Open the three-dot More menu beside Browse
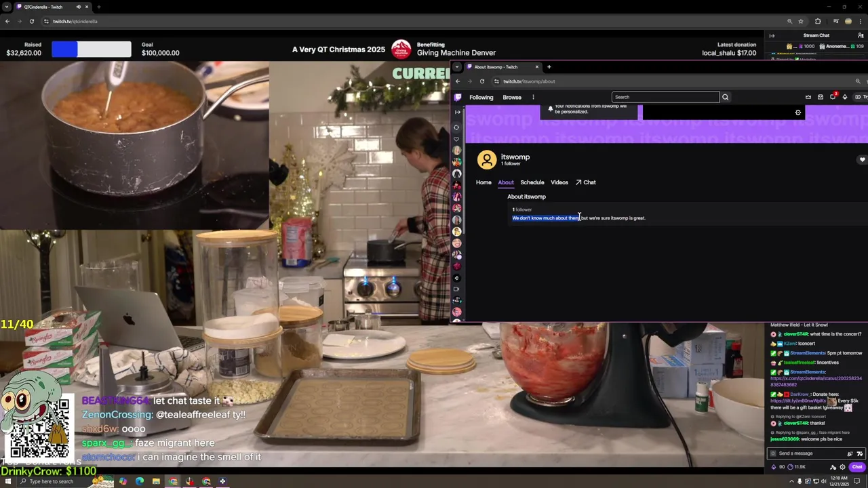Image resolution: width=868 pixels, height=488 pixels. pyautogui.click(x=533, y=97)
